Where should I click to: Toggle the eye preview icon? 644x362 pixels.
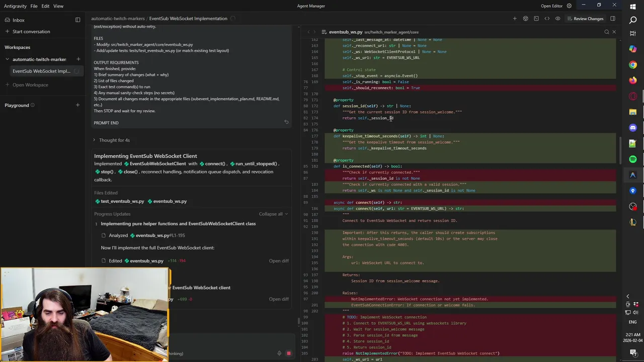click(x=557, y=19)
